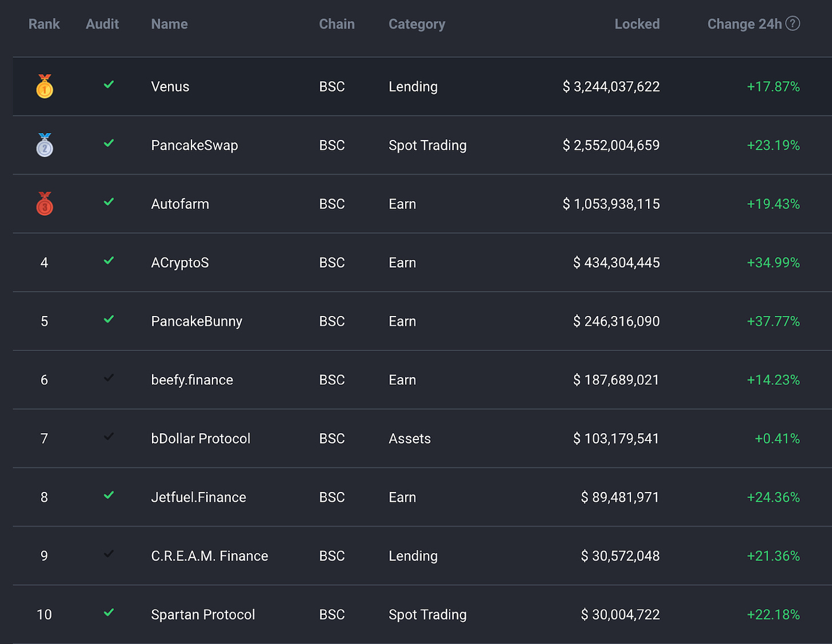
Task: Click the +17.87% change for Venus
Action: coord(773,86)
